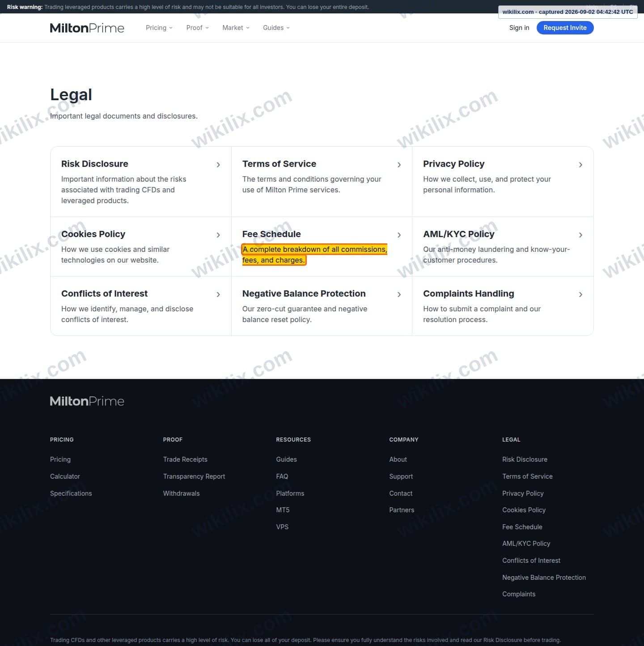Screen dimensions: 644x646
Task: Go to Cookies Policy in the footer
Action: pyautogui.click(x=524, y=510)
